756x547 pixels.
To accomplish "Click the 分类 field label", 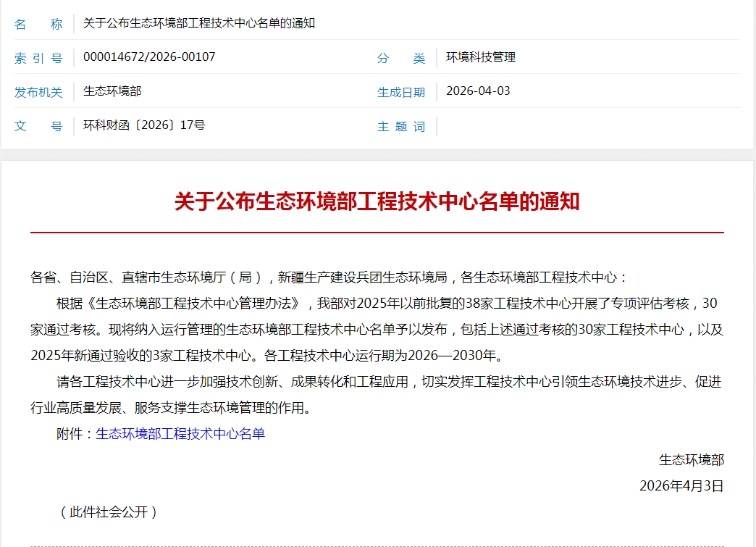I will 401,58.
